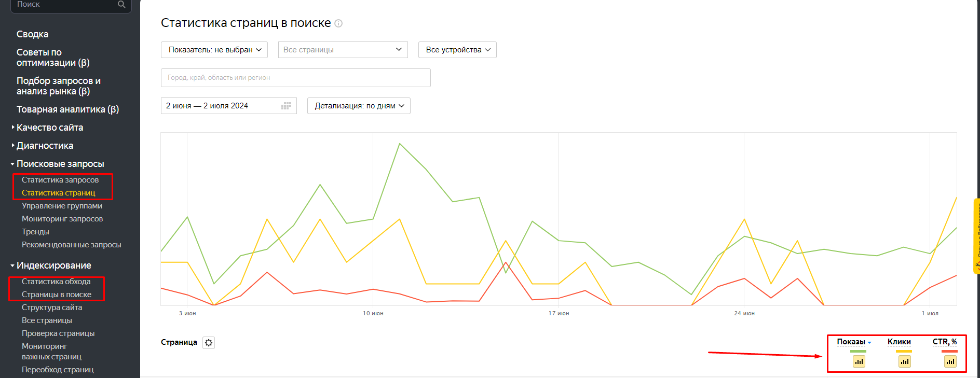980x378 pixels.
Task: Click the yellow feedback tab at right edge
Action: coord(976,236)
